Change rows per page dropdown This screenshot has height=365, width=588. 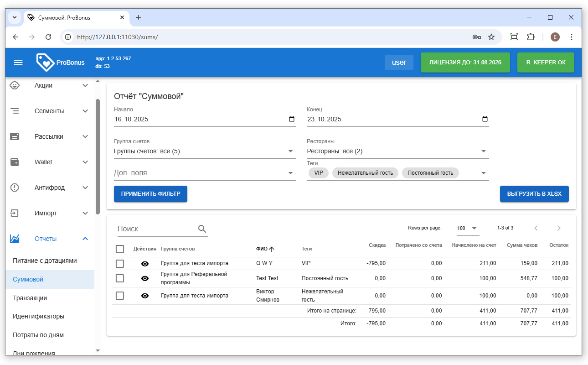[x=468, y=228]
